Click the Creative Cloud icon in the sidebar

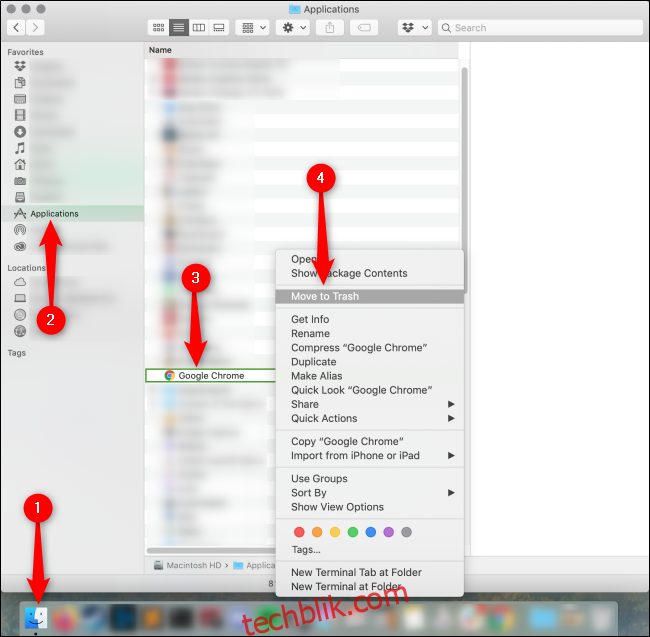pyautogui.click(x=20, y=247)
